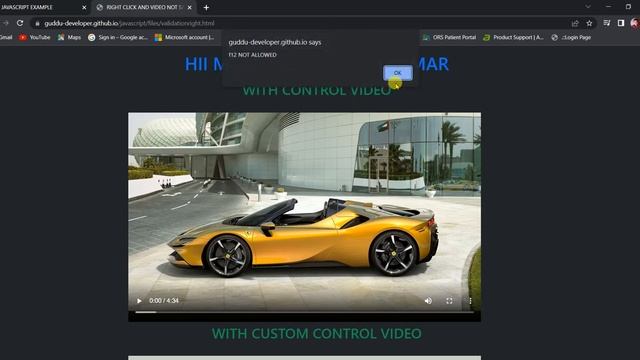This screenshot has height=360, width=640.
Task: Click the F12 NOT ALLOWED message
Action: [252, 55]
